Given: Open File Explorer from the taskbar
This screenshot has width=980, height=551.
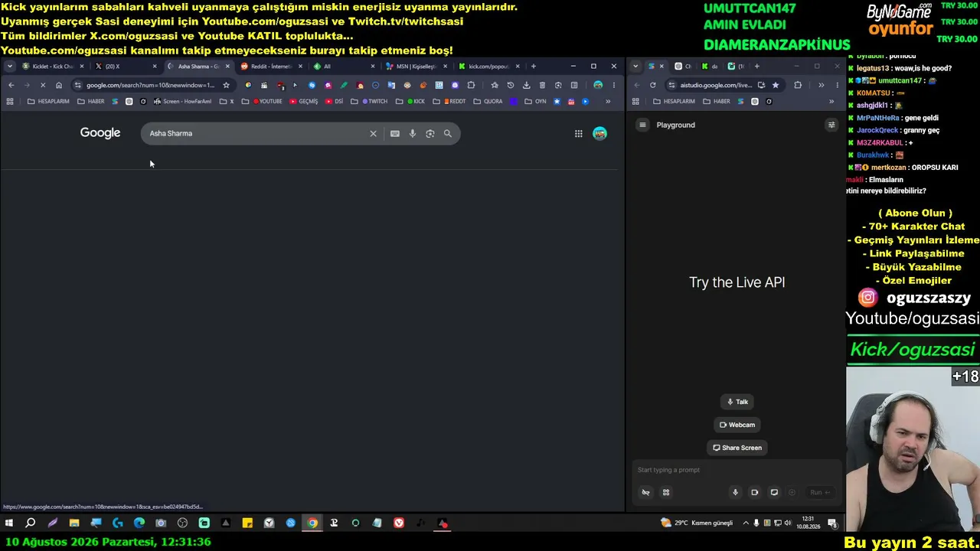Looking at the screenshot, I should [x=73, y=523].
